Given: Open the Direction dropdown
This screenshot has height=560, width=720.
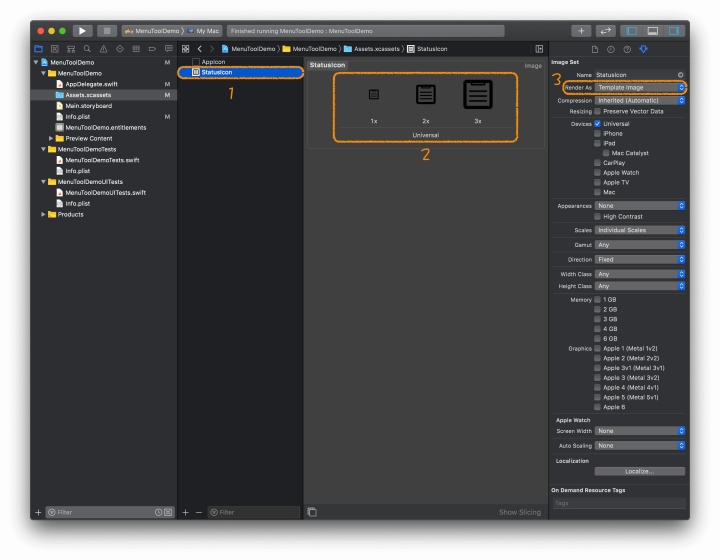Looking at the screenshot, I should pyautogui.click(x=640, y=259).
